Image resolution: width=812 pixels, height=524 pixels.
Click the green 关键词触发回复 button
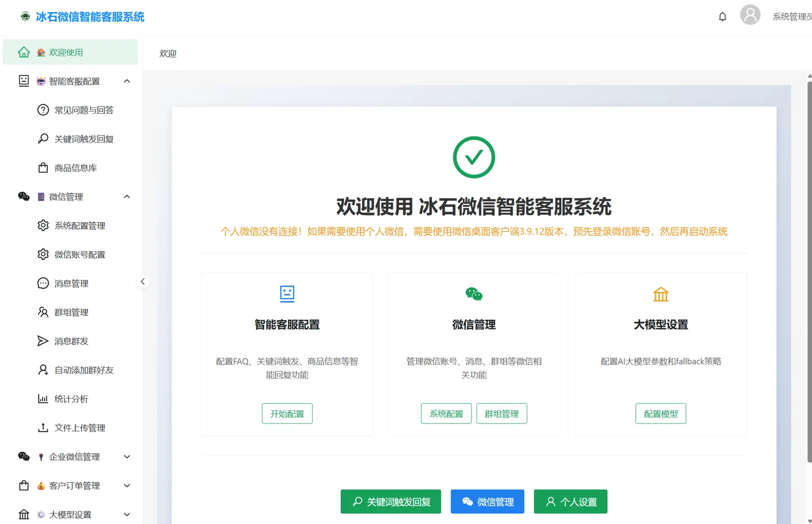pyautogui.click(x=391, y=502)
